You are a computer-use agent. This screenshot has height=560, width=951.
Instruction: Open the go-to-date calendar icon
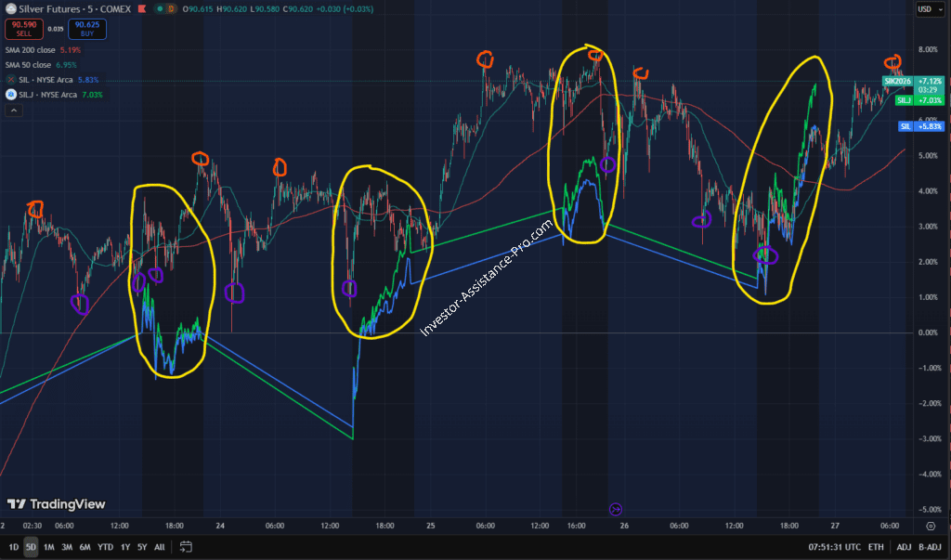(x=186, y=547)
